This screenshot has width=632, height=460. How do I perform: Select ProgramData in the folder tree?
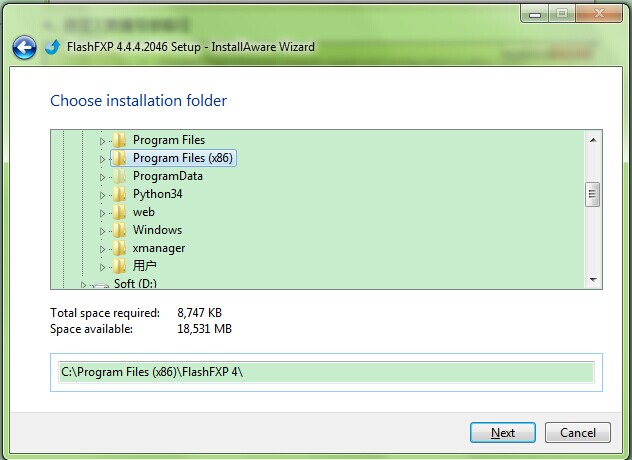[168, 176]
